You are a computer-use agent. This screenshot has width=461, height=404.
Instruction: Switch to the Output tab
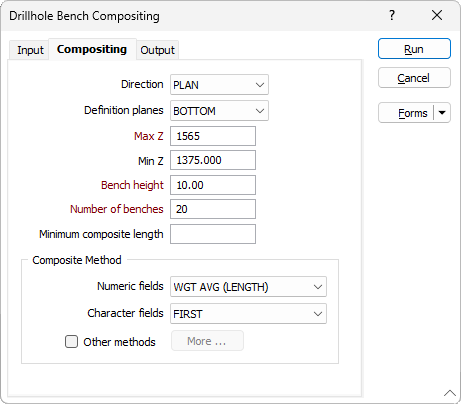(157, 50)
